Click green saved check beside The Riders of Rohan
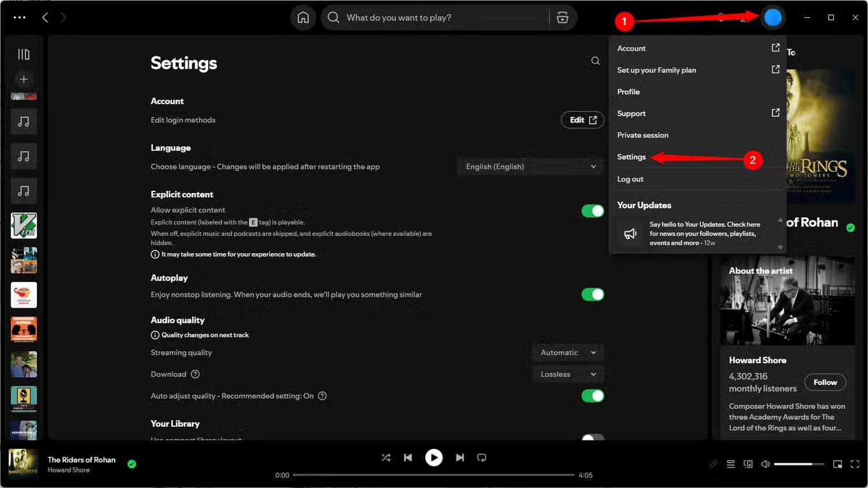The width and height of the screenshot is (868, 488). point(132,464)
